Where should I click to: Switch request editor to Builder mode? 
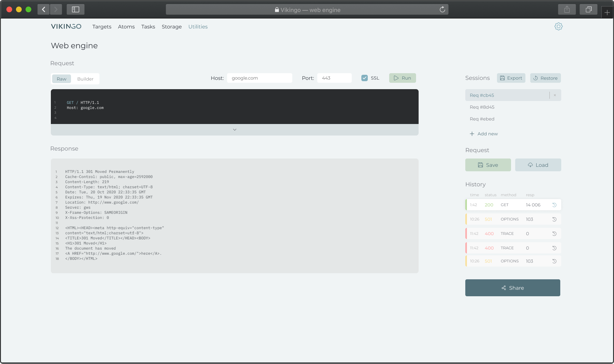85,79
